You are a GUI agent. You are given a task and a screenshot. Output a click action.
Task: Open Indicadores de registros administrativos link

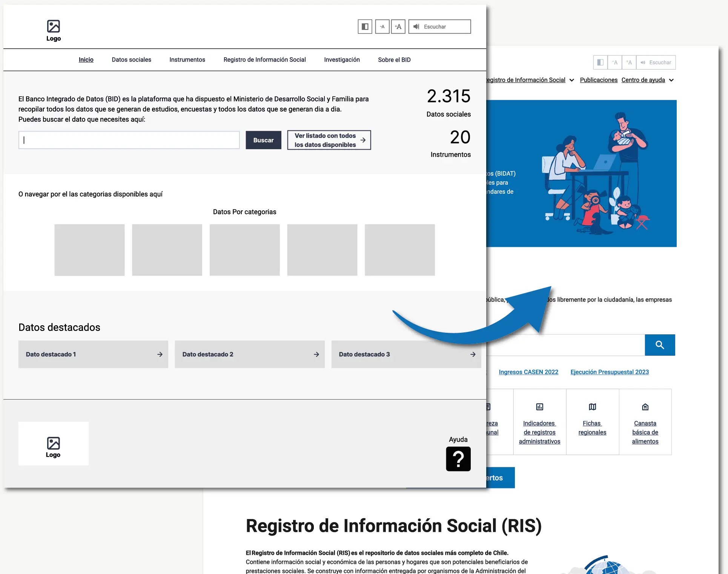click(539, 432)
